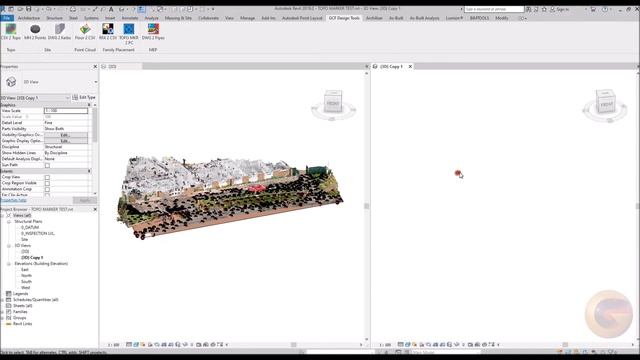Run the CSV 2 Topo tool
This screenshot has height=360, width=640.
11,31
